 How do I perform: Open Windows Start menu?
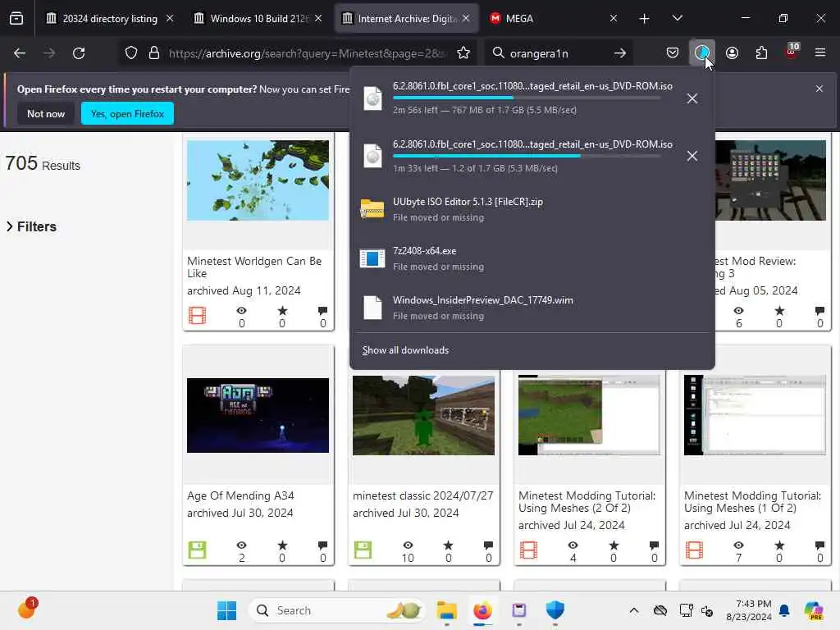coord(226,610)
